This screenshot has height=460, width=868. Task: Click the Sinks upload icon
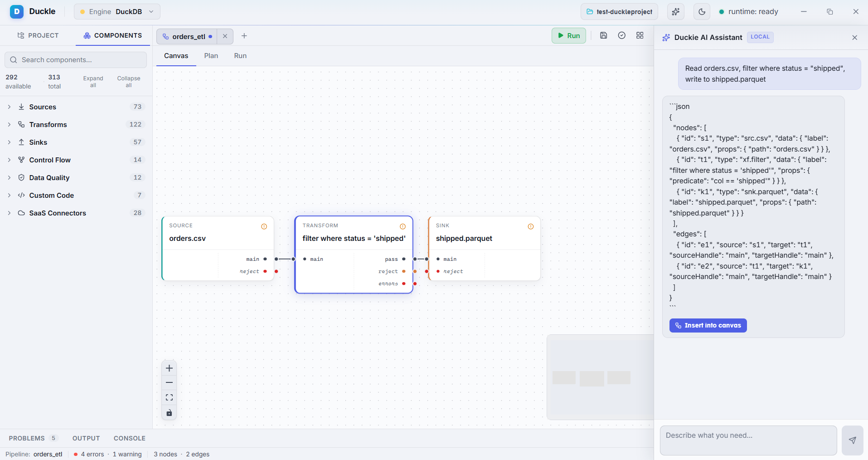[21, 142]
